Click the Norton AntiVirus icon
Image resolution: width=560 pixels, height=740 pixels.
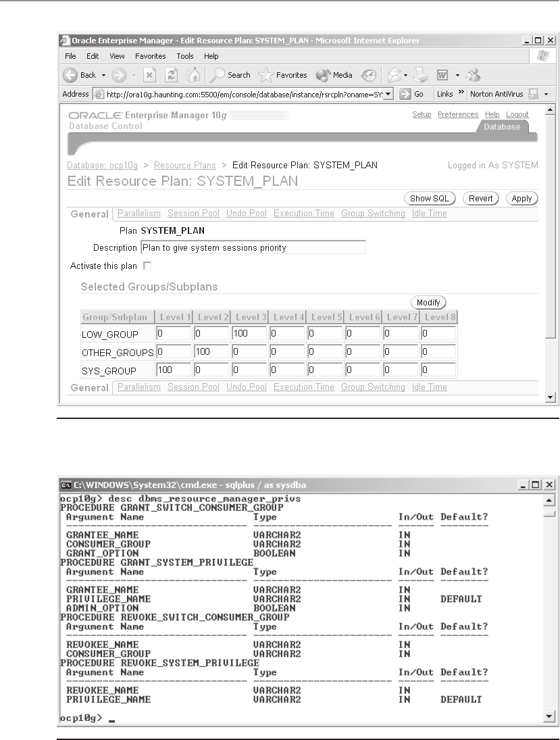534,94
